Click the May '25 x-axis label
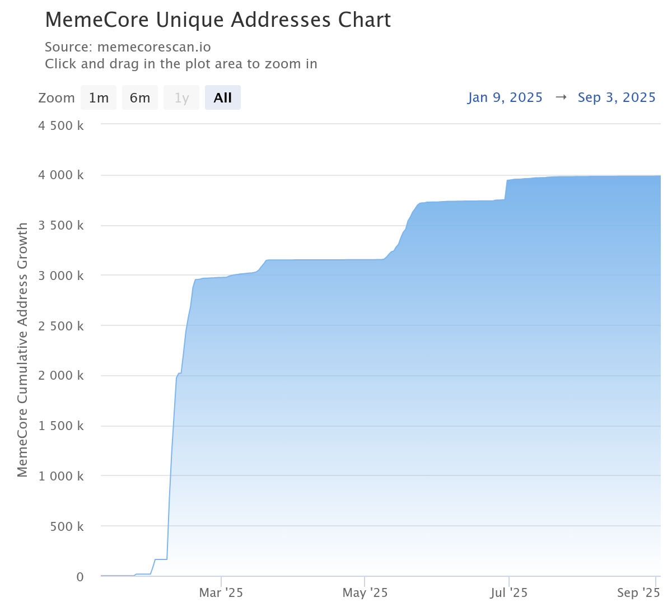This screenshot has width=672, height=616. pos(365,592)
